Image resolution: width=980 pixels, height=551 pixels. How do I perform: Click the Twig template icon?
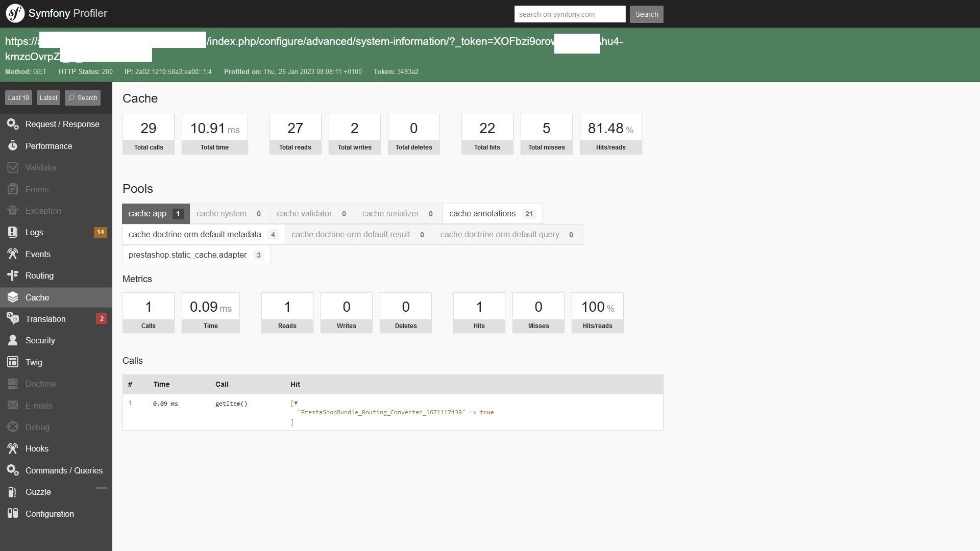coord(13,362)
